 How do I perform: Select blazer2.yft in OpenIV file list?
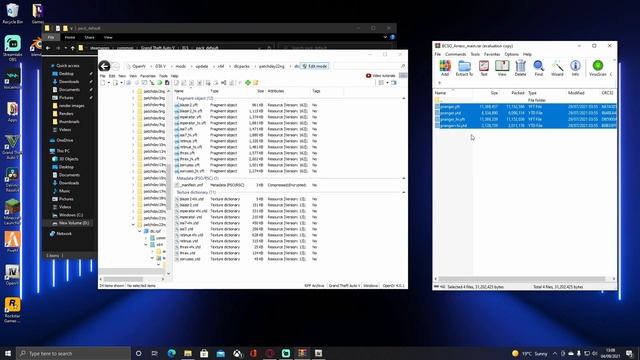tap(189, 105)
